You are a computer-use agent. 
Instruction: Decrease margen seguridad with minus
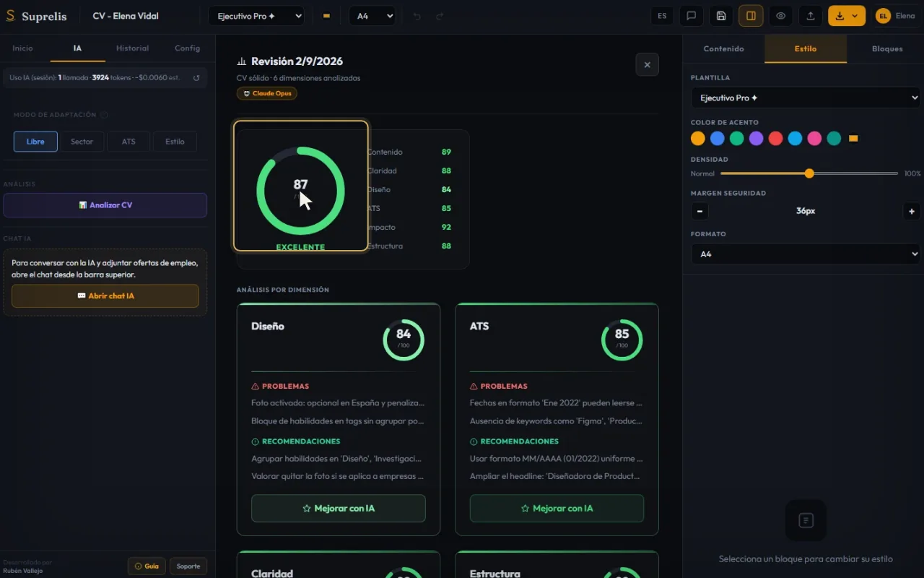[x=699, y=211]
